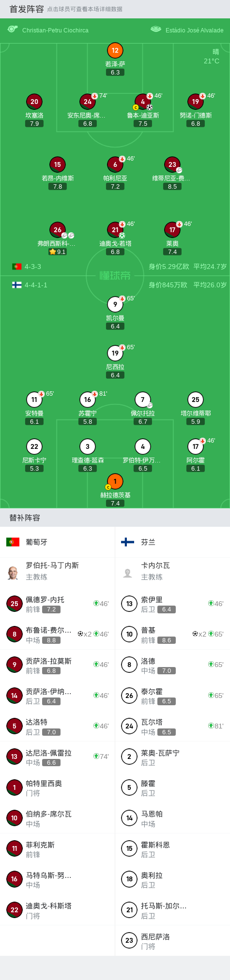Open coach 罗伯托-马丁内斯 profile photo
This screenshot has height=980, width=230.
coord(13,573)
